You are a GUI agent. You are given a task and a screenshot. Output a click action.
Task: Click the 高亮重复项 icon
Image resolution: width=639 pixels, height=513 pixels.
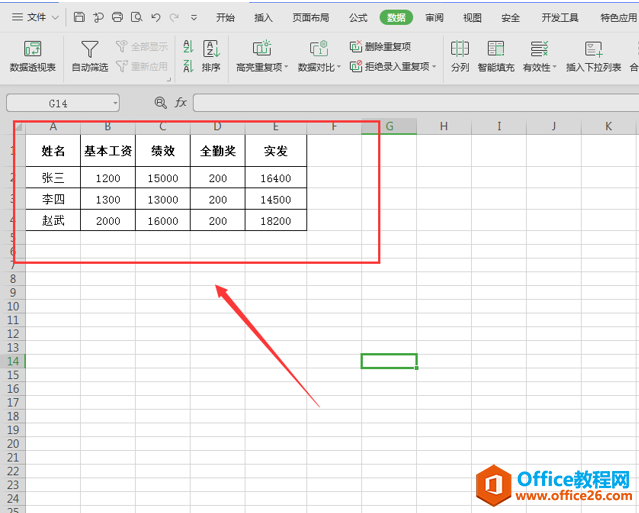pos(262,48)
